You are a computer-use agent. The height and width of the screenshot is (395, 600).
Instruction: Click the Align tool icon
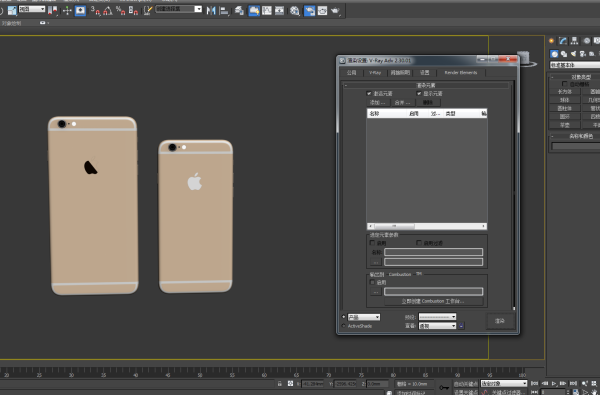(x=224, y=11)
